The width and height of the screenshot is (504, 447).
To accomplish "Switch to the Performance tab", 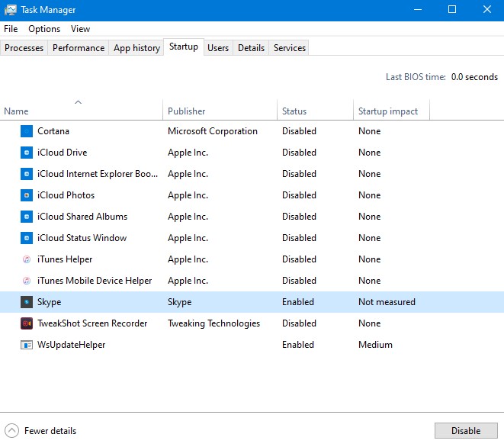I will click(79, 48).
